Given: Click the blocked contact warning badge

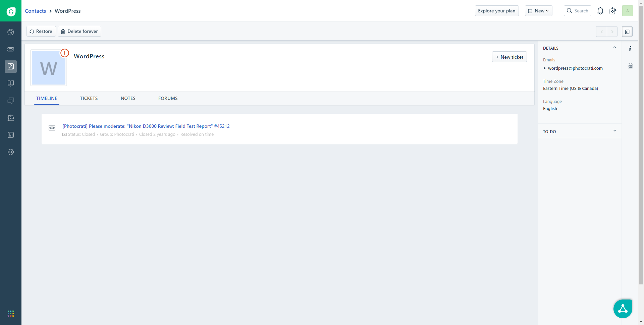Looking at the screenshot, I should [x=65, y=53].
